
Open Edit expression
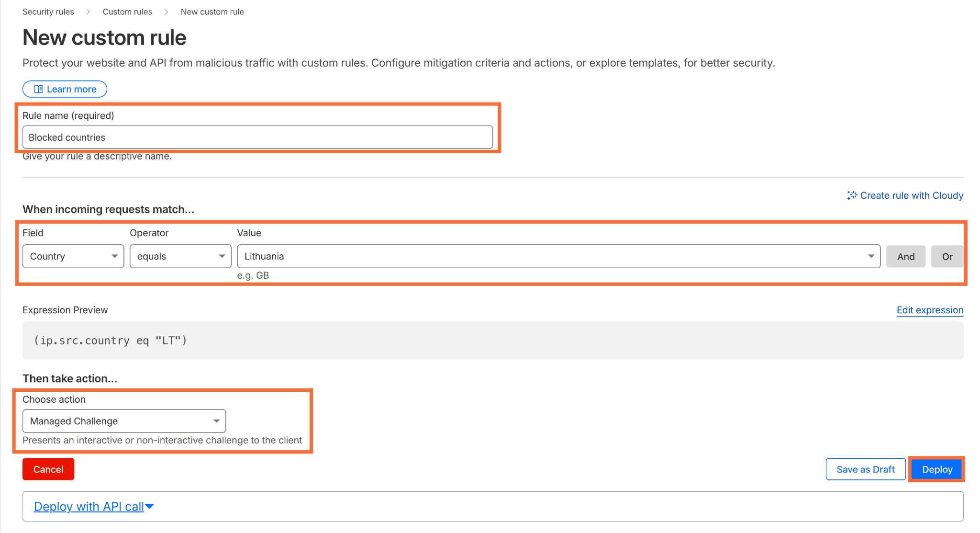click(930, 310)
